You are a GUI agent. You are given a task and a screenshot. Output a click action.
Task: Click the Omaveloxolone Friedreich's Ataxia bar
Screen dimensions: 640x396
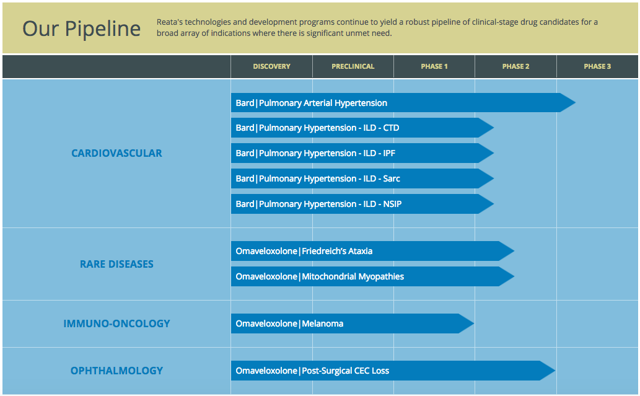tap(373, 251)
